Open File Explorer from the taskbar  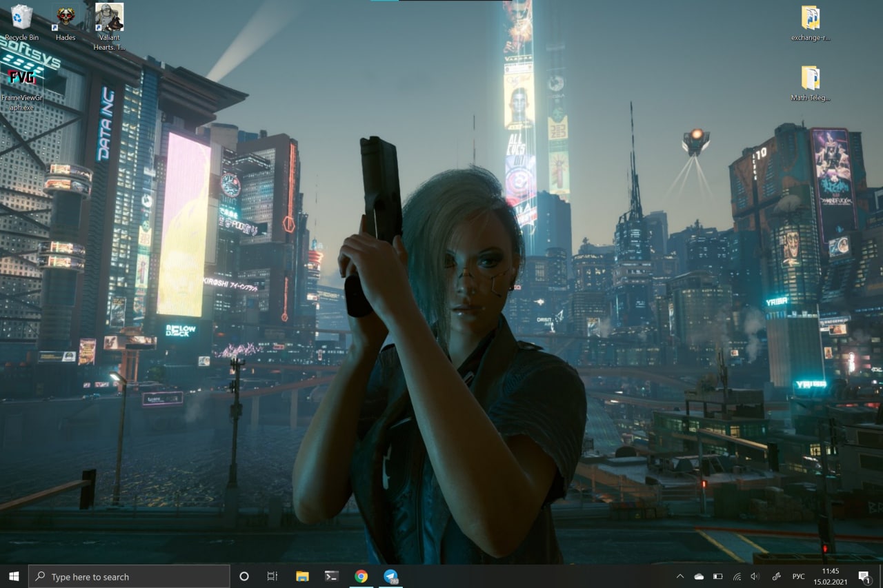(302, 576)
